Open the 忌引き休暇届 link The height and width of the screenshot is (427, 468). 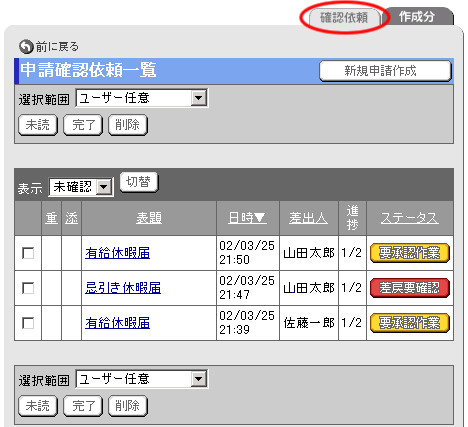[123, 288]
